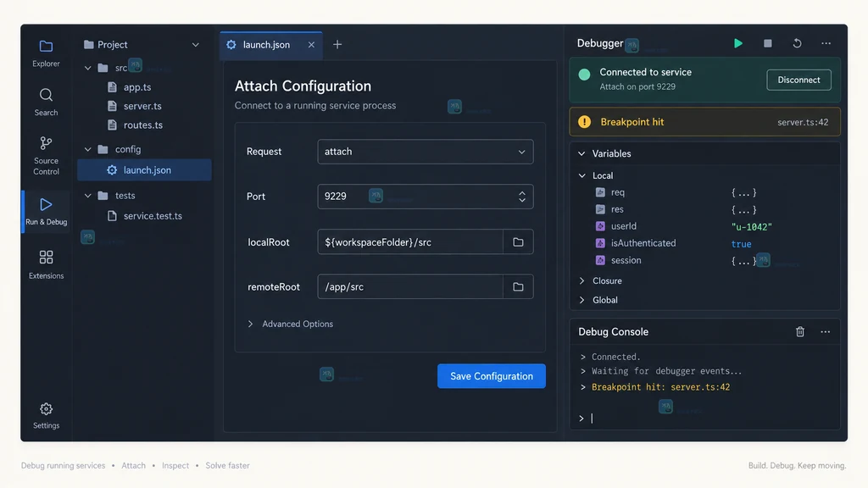Restart the debugger session

[797, 43]
